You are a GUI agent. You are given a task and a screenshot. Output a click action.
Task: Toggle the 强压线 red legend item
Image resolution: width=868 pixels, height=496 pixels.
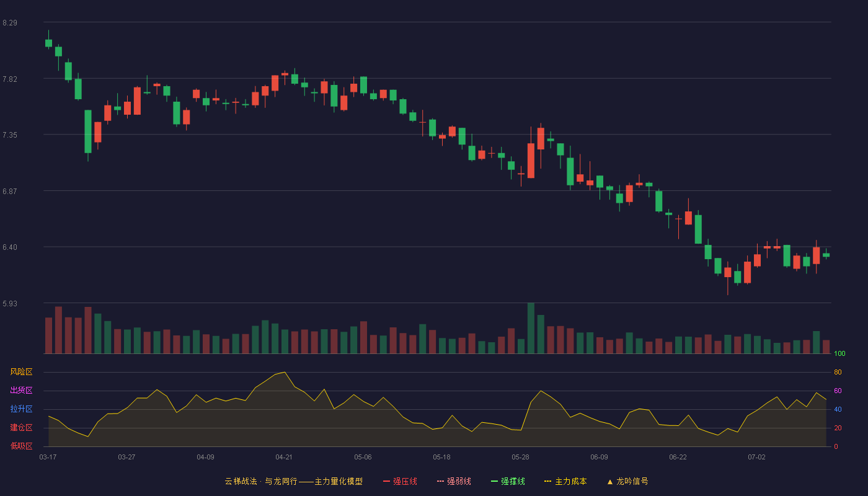coord(400,481)
